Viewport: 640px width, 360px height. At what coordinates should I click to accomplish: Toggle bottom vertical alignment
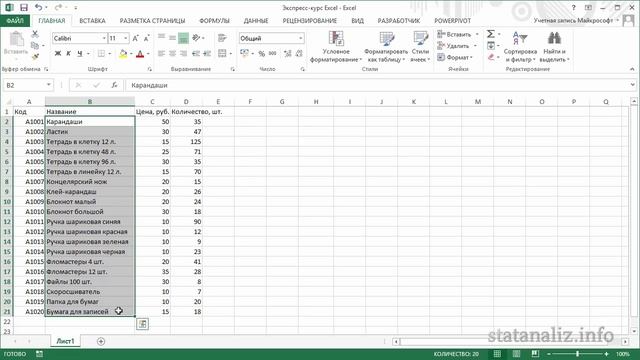click(x=183, y=38)
